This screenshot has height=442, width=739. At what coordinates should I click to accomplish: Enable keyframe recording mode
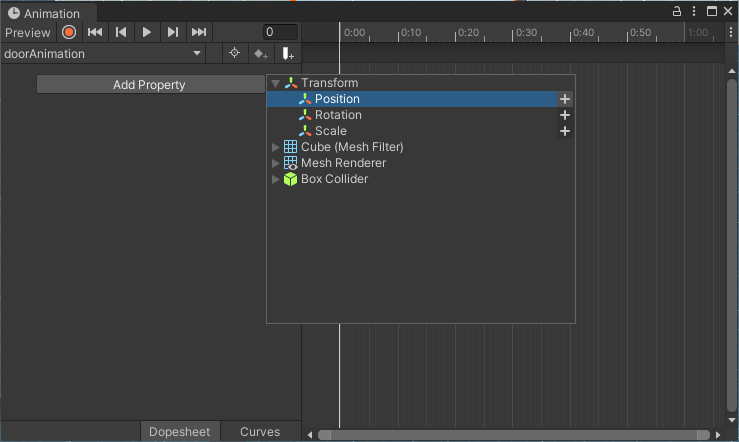[x=69, y=33]
